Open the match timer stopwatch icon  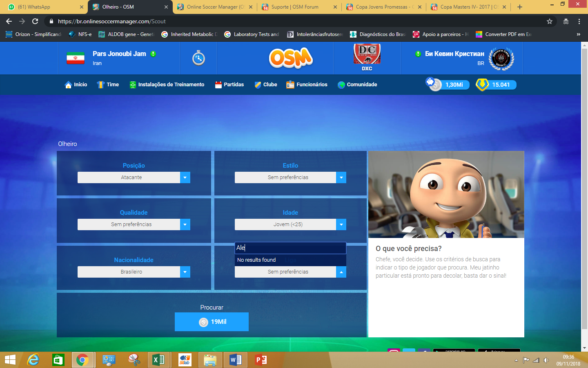pyautogui.click(x=198, y=58)
